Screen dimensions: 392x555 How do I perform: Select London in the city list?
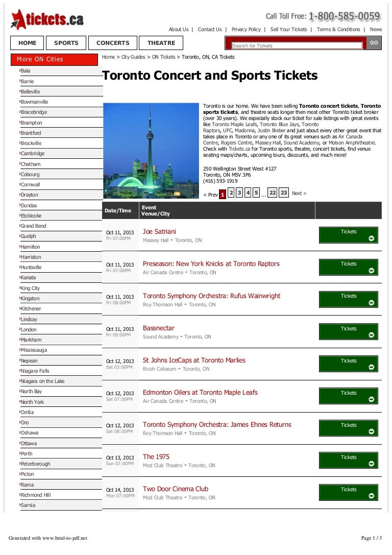click(28, 329)
